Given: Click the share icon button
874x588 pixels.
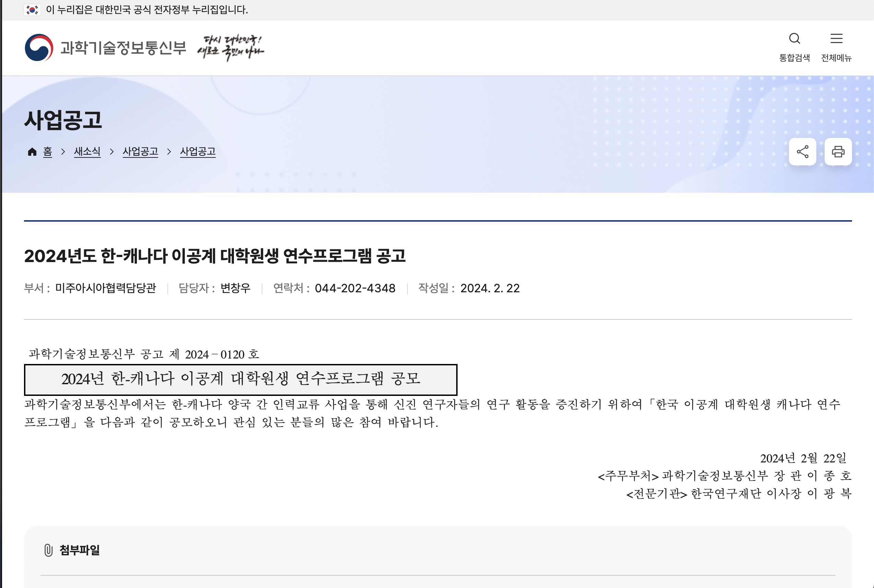Looking at the screenshot, I should click(802, 152).
